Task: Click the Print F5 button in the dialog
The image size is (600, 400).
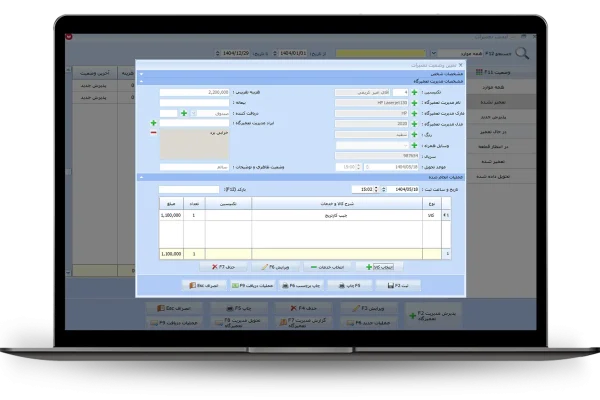Action: coord(349,285)
